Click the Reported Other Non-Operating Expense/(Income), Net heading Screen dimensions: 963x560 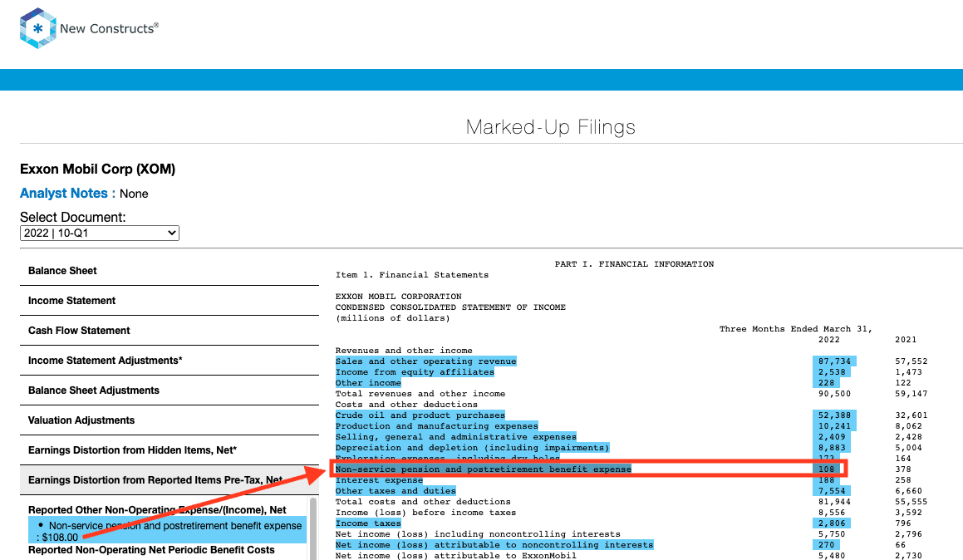[157, 509]
